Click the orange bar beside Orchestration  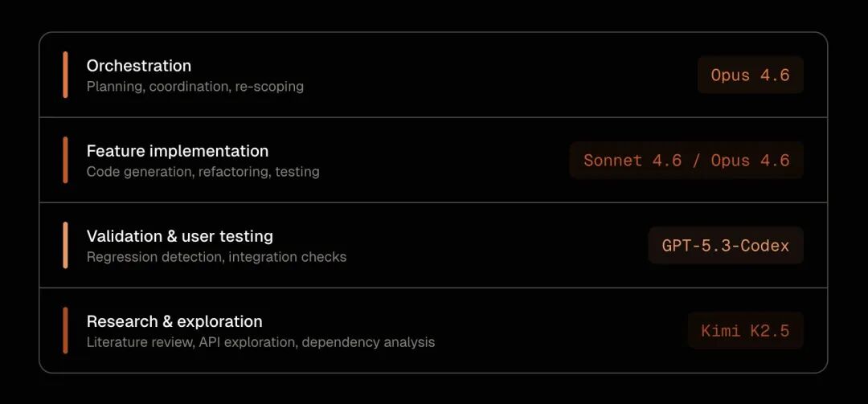click(x=65, y=75)
